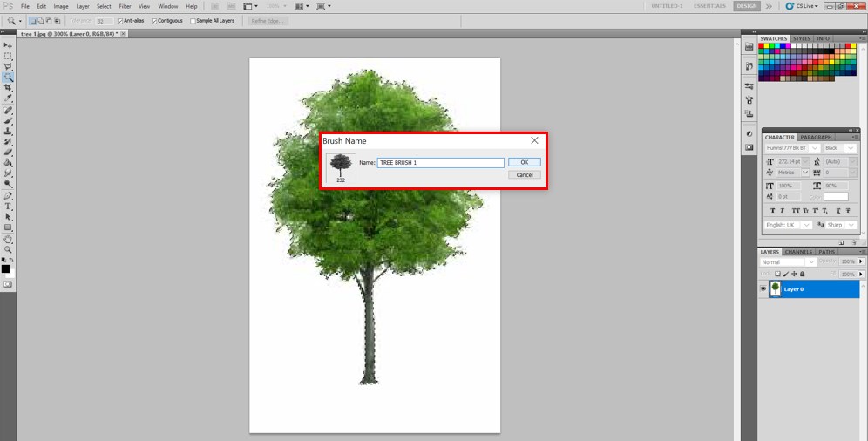Switch to the Styles tab
This screenshot has height=441, width=868.
click(x=801, y=38)
